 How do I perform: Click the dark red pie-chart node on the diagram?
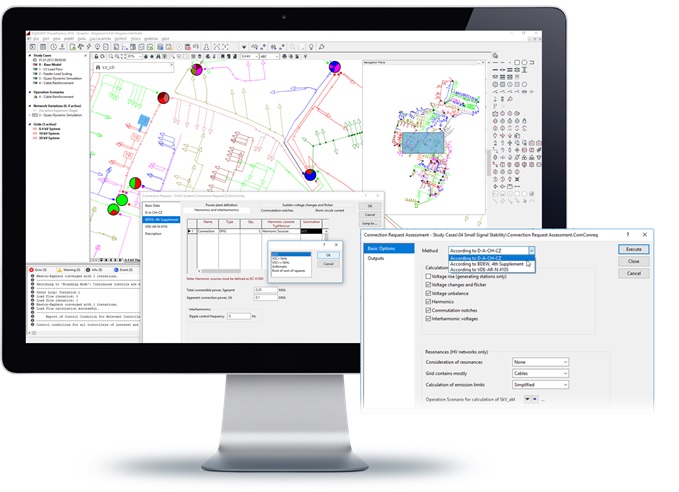163,98
